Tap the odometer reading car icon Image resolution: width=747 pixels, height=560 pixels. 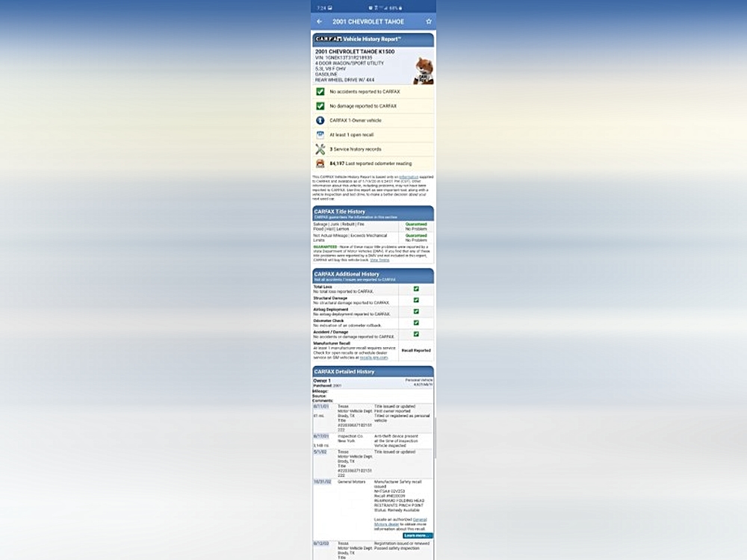tap(320, 164)
